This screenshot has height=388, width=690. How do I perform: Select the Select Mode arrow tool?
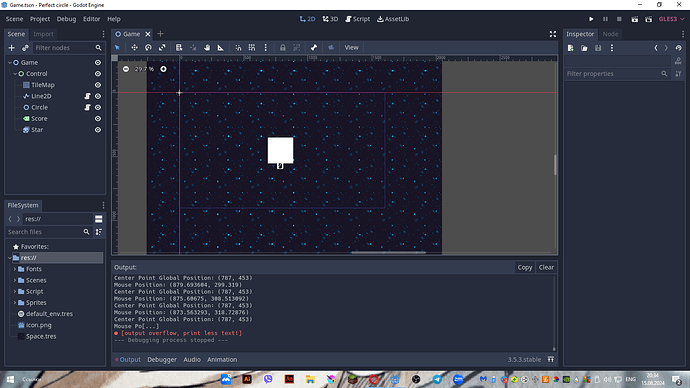click(117, 48)
